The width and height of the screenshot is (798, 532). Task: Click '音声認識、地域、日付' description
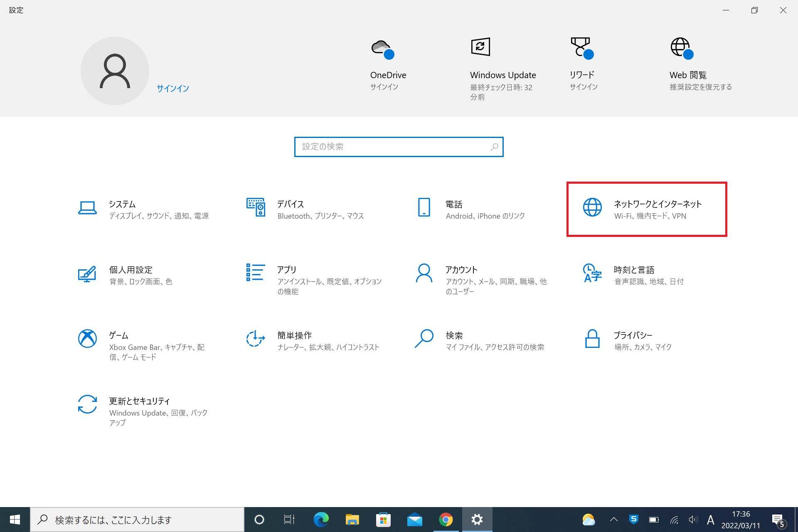(649, 282)
